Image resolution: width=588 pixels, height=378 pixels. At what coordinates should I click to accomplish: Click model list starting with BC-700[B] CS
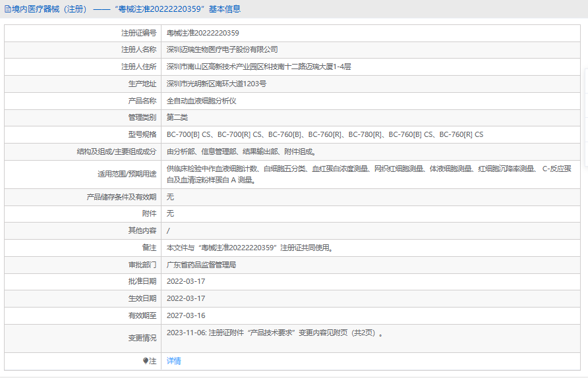pos(325,134)
